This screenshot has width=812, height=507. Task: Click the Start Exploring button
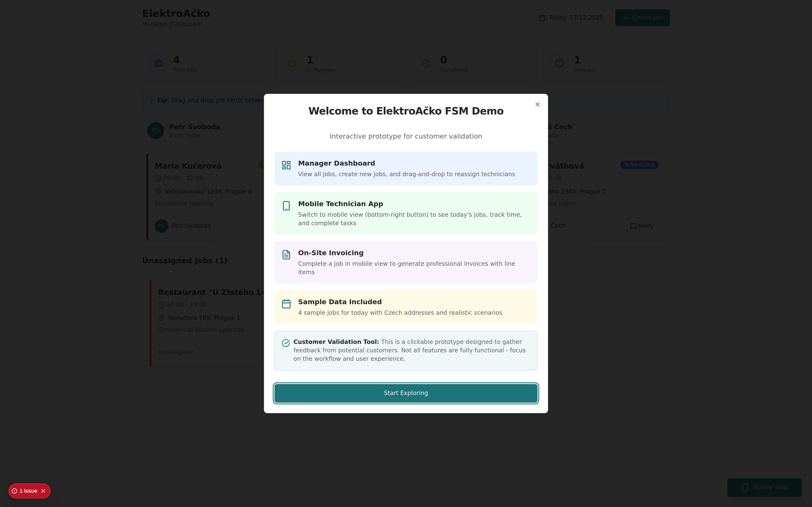point(406,393)
